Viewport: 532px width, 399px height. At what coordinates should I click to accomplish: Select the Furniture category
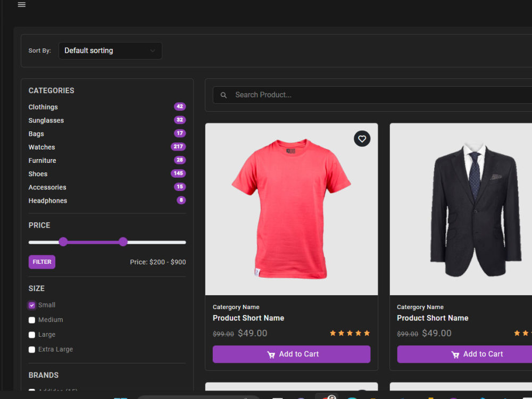point(43,161)
